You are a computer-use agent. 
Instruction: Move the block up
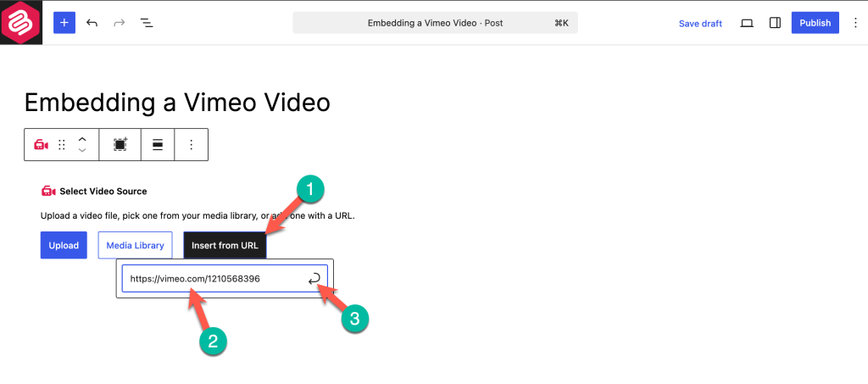point(82,139)
